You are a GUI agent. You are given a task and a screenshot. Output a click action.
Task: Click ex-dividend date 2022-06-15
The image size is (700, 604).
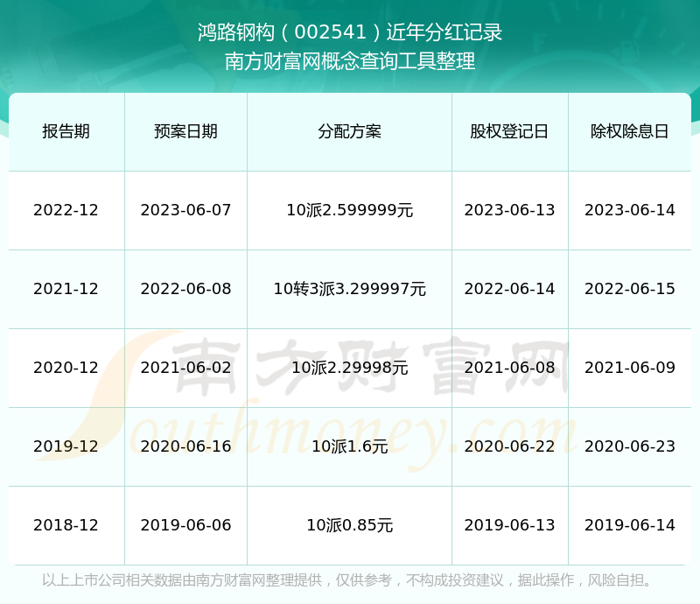click(629, 289)
